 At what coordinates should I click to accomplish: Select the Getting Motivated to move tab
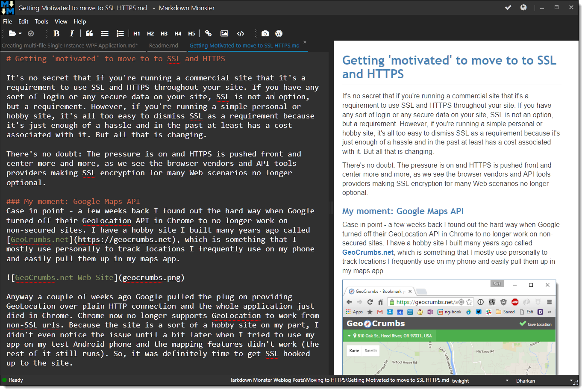(244, 45)
